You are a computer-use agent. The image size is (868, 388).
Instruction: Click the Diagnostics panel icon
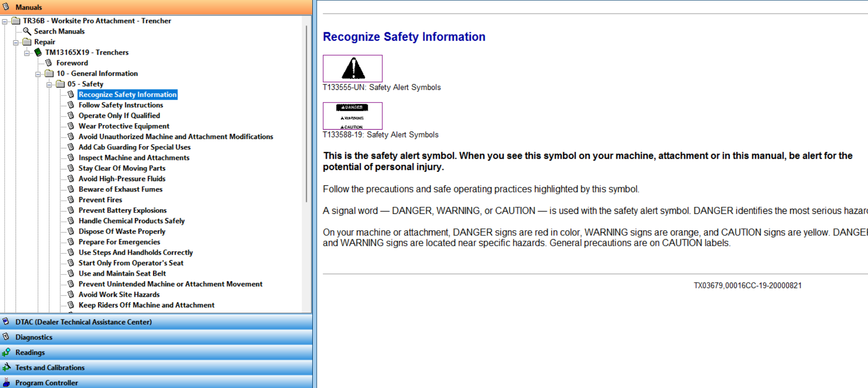[x=6, y=337]
